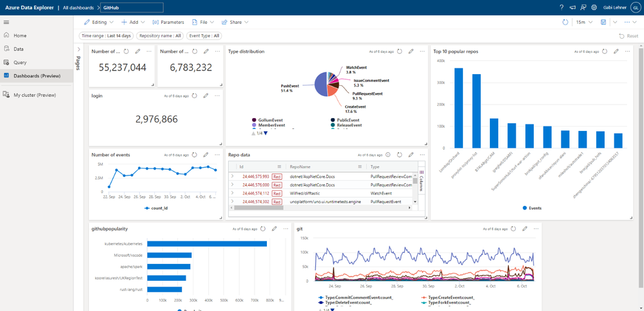Click the Parameters button
644x311 pixels.
point(168,22)
